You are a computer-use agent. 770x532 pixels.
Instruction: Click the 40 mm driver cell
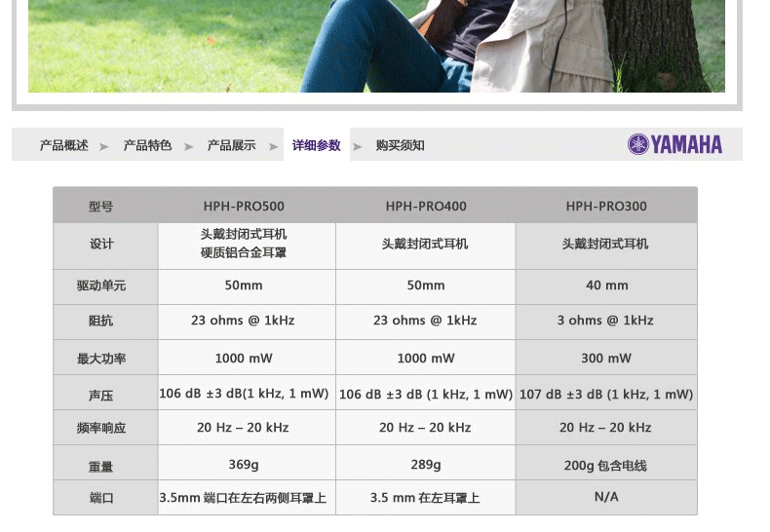coord(607,285)
